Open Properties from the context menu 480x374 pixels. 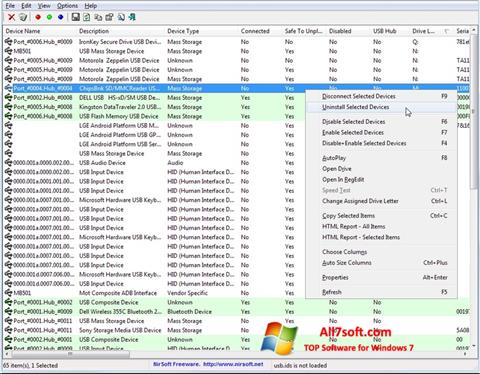pyautogui.click(x=382, y=277)
